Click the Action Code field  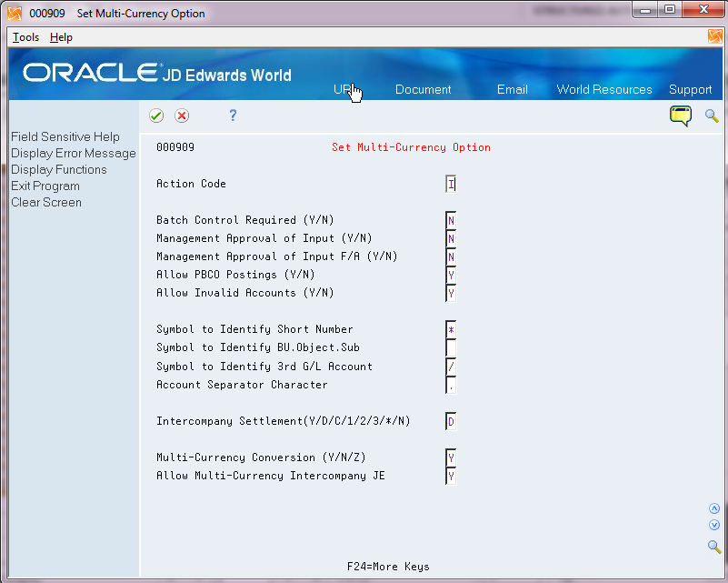[x=451, y=184]
